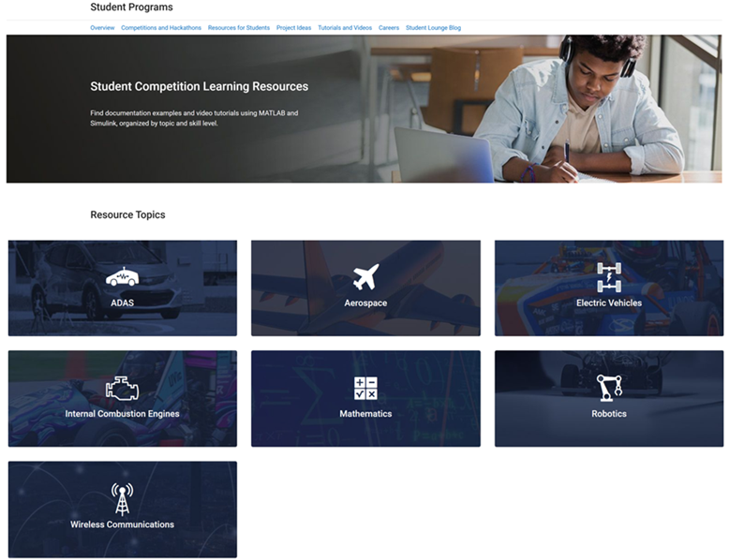Click the Aerospace airplane icon
The width and height of the screenshot is (729, 560).
point(365,277)
